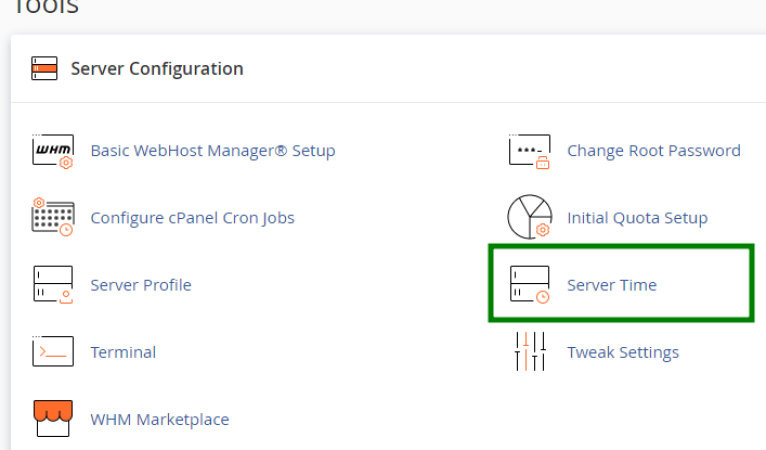Select the Configure cPanel Cron Jobs icon
This screenshot has width=766, height=450.
(53, 217)
